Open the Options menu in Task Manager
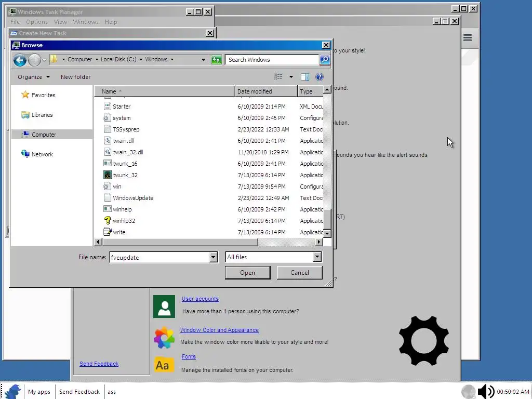 click(37, 22)
